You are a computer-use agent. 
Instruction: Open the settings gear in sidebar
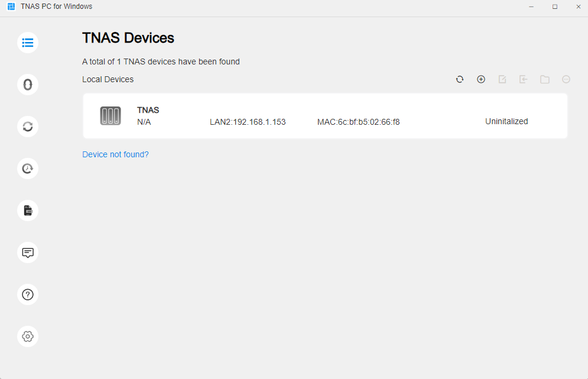tap(28, 336)
